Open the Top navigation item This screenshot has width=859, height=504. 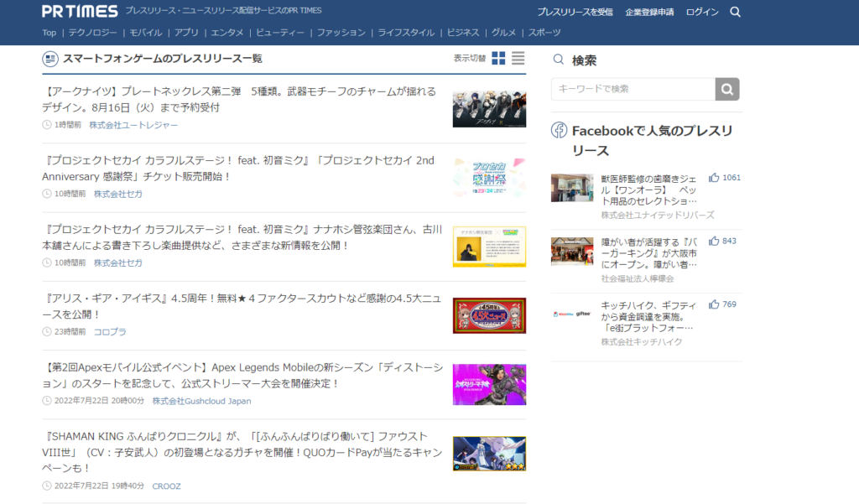(x=49, y=33)
